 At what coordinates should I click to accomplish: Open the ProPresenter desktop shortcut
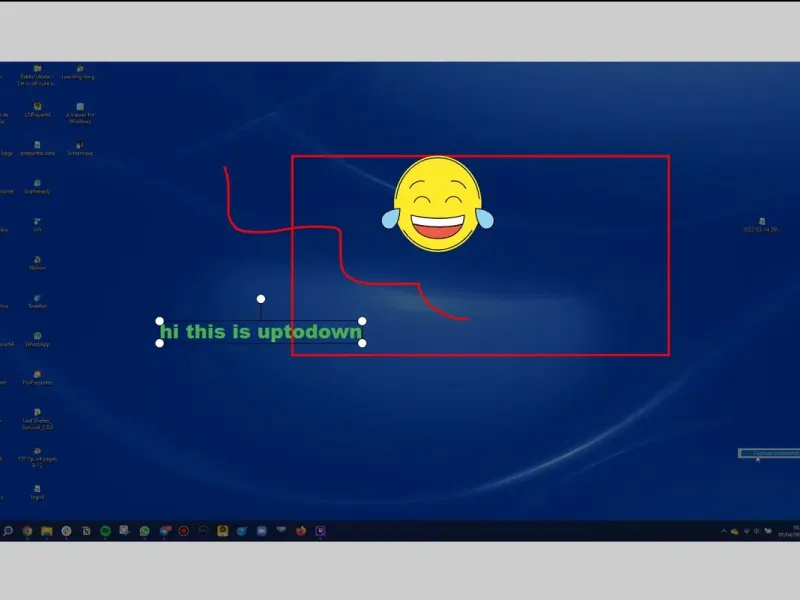coord(37,378)
